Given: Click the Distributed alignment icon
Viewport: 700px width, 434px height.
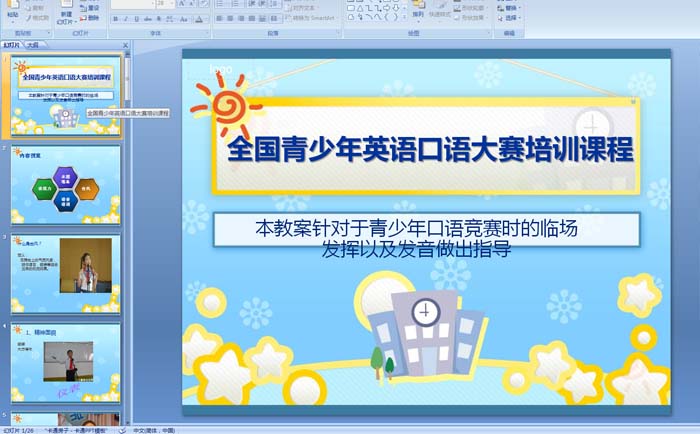Looking at the screenshot, I should tap(262, 18).
